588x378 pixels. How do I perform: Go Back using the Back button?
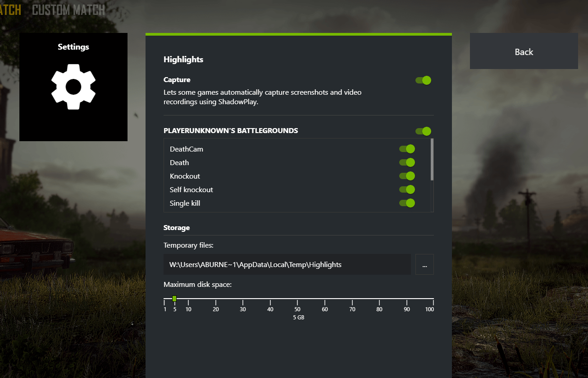point(524,51)
